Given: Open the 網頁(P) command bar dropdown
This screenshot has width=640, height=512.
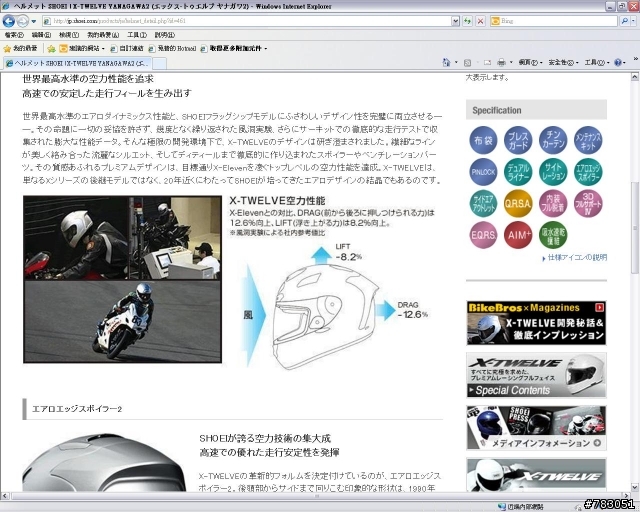Looking at the screenshot, I should (x=530, y=62).
